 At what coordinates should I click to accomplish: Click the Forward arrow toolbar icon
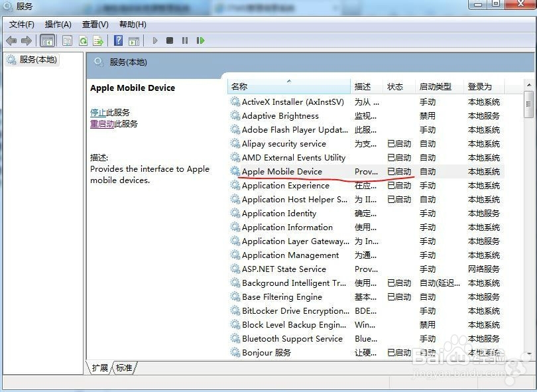(x=27, y=40)
